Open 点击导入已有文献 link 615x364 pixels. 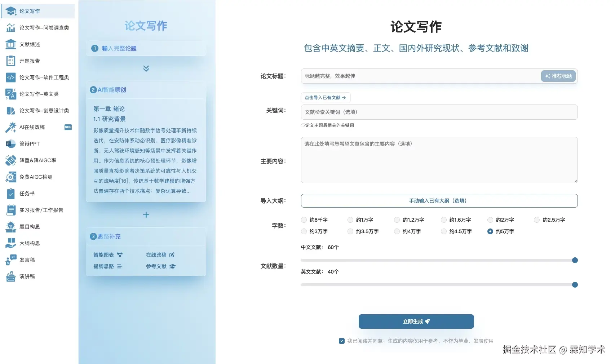[x=325, y=97]
